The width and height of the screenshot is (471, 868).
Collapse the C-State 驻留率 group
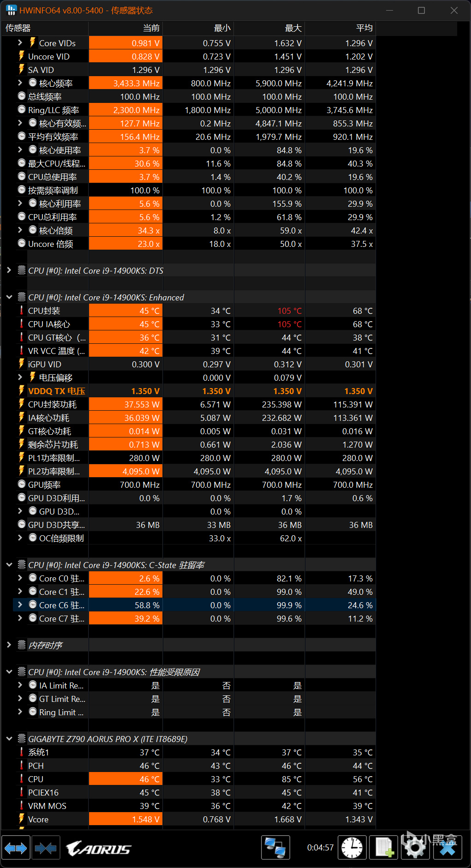[x=9, y=565]
